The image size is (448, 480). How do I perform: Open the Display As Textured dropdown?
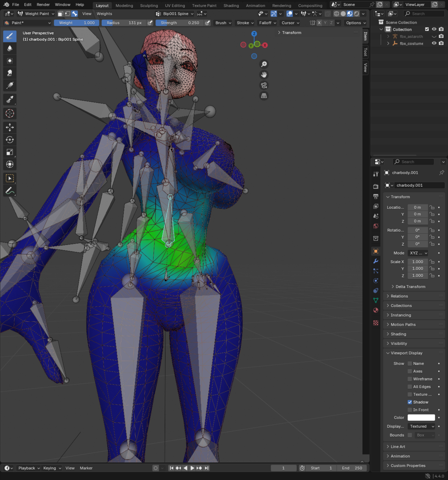coord(421,426)
